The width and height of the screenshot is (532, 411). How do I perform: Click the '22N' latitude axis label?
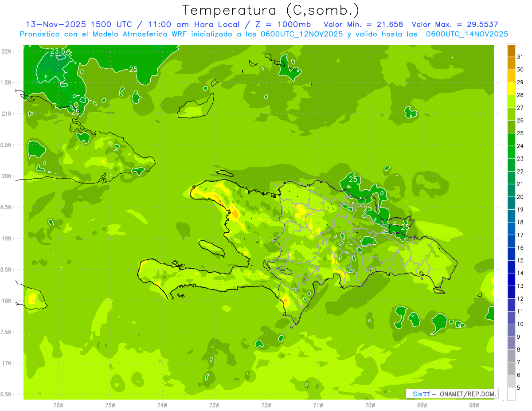(8, 51)
